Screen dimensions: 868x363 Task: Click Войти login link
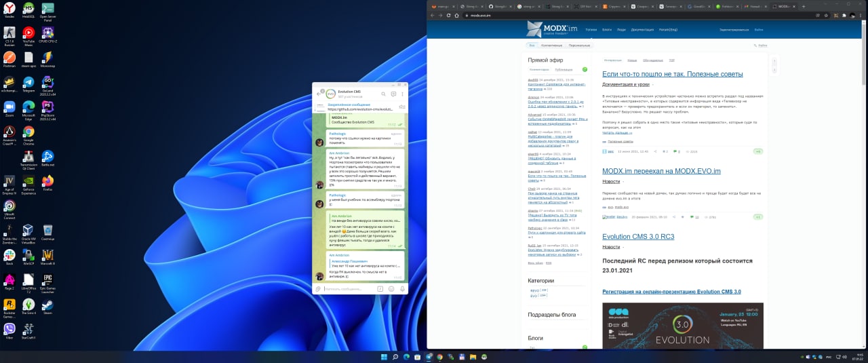pos(759,30)
